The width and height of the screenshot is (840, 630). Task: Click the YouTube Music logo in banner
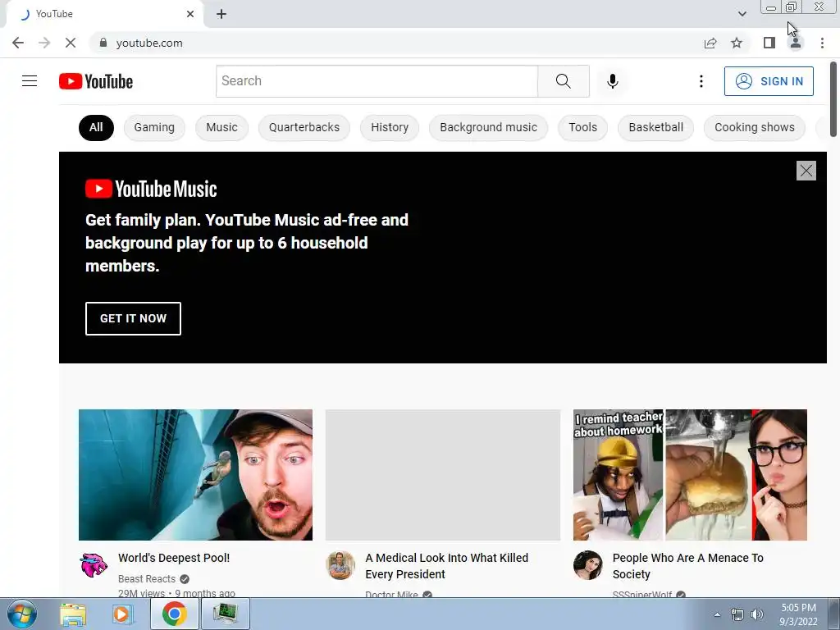[151, 189]
